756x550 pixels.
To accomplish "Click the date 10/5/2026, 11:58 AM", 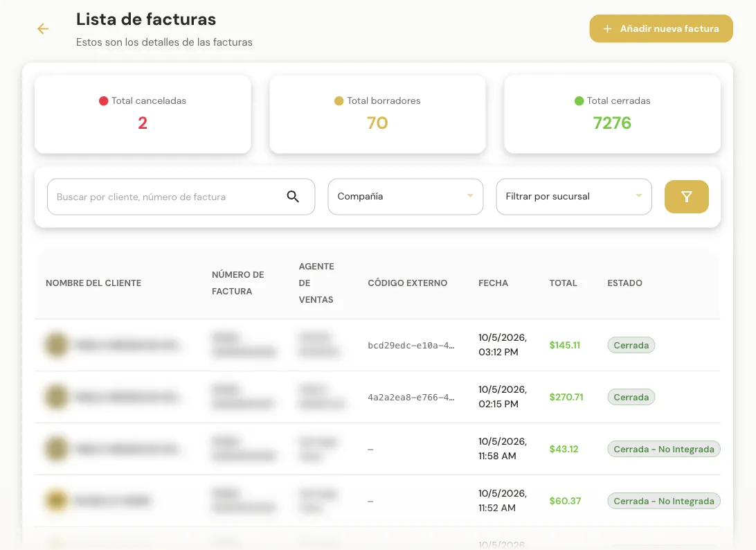I will coord(503,449).
